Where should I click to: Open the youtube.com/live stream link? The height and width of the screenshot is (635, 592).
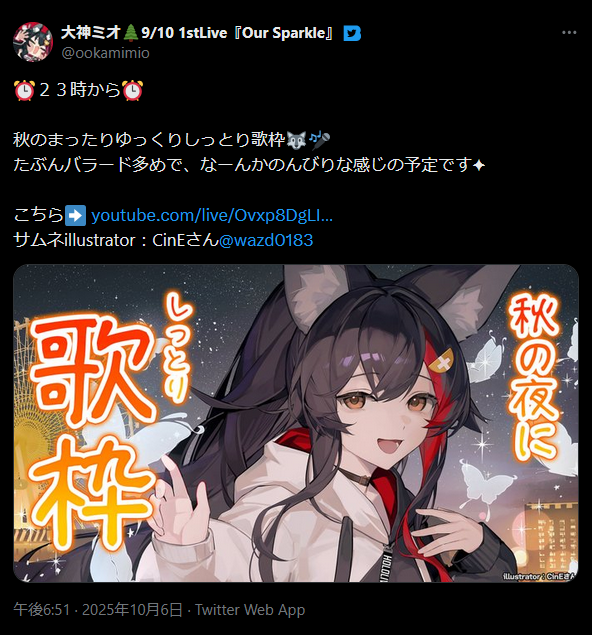[212, 215]
